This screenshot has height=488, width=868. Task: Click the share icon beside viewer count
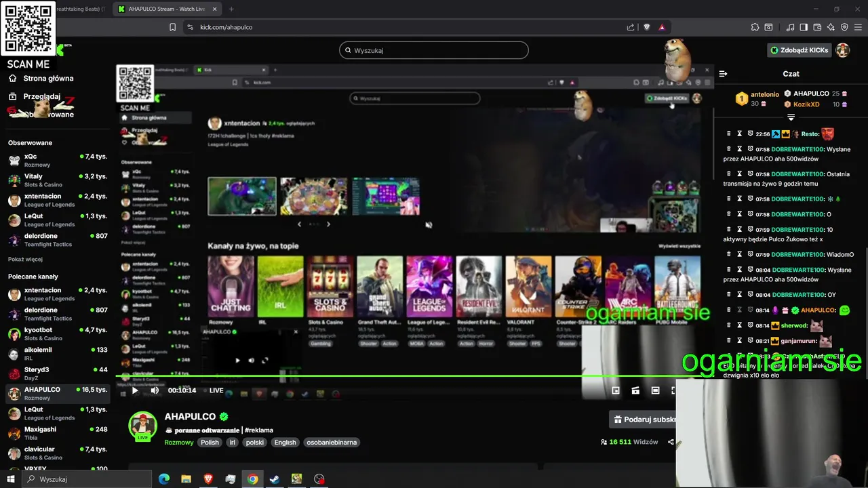click(x=671, y=442)
